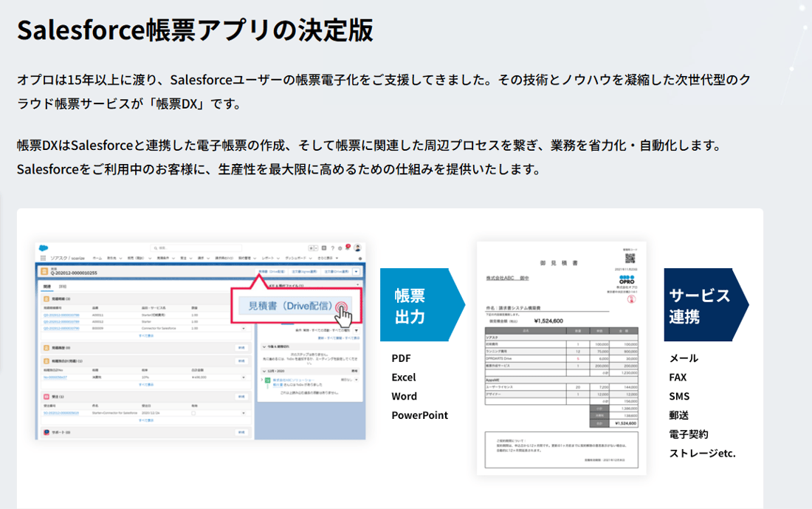Open the dropdown arrow beside 注文書 buttons

(x=357, y=272)
